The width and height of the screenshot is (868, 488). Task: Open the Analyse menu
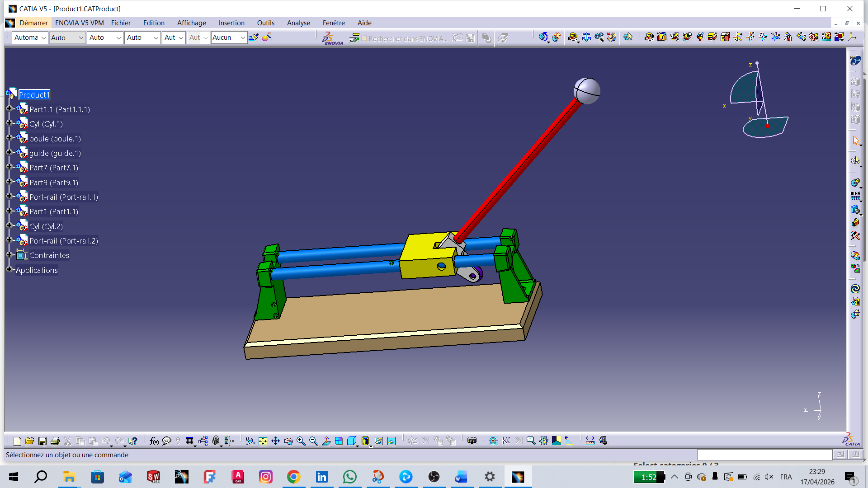tap(298, 23)
